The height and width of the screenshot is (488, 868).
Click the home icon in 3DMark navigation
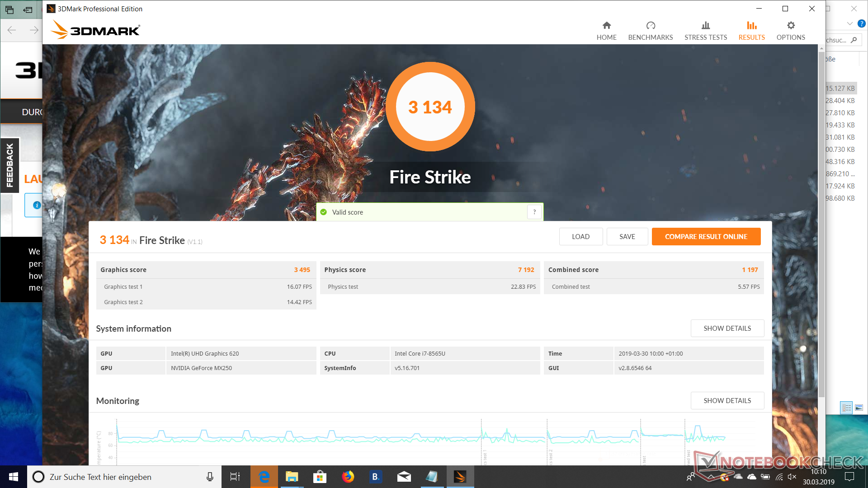pos(606,25)
